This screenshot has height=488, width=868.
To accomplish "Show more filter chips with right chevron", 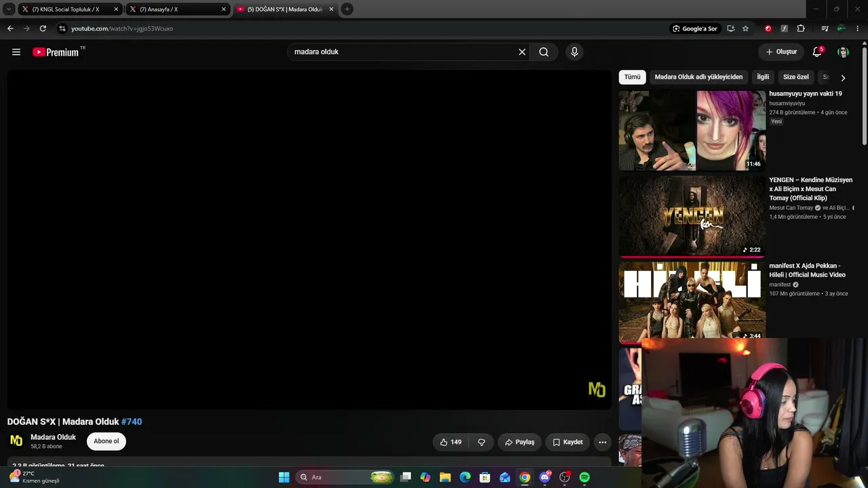I will tap(843, 78).
